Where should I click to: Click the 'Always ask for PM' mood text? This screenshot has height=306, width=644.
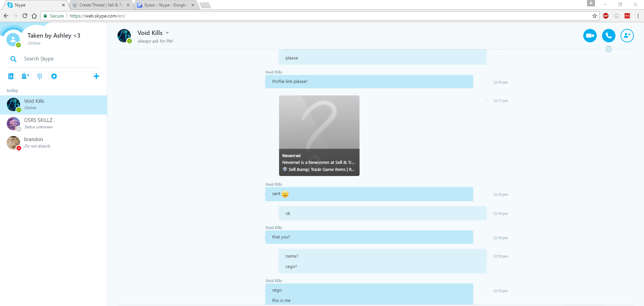155,41
